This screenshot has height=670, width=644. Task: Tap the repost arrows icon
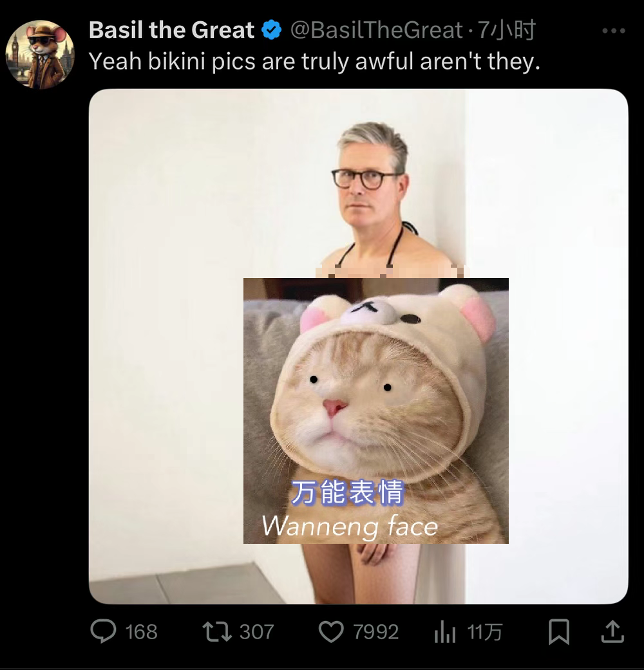(217, 631)
